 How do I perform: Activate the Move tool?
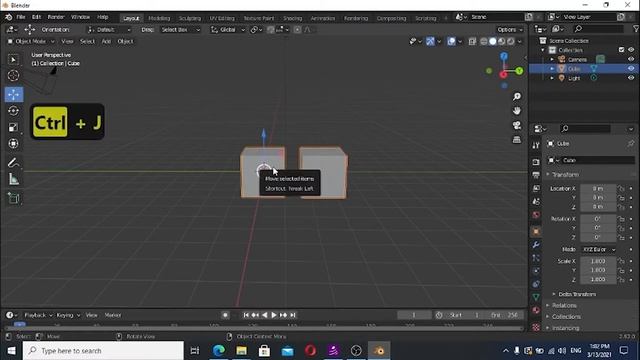13,94
